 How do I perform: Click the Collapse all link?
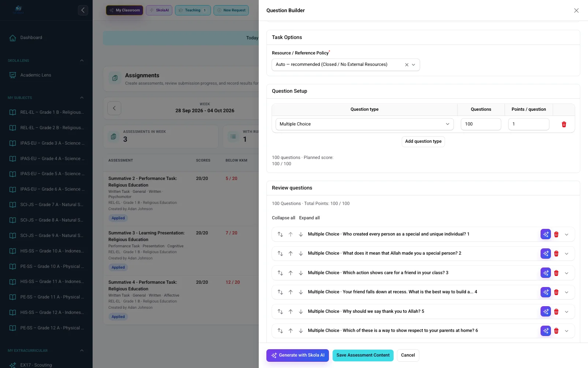tap(283, 218)
